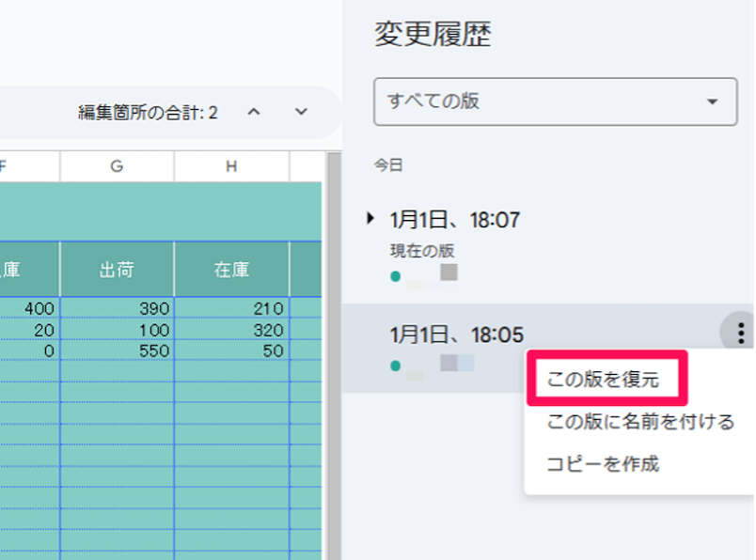
Task: Click the column G header
Action: pyautogui.click(x=115, y=166)
